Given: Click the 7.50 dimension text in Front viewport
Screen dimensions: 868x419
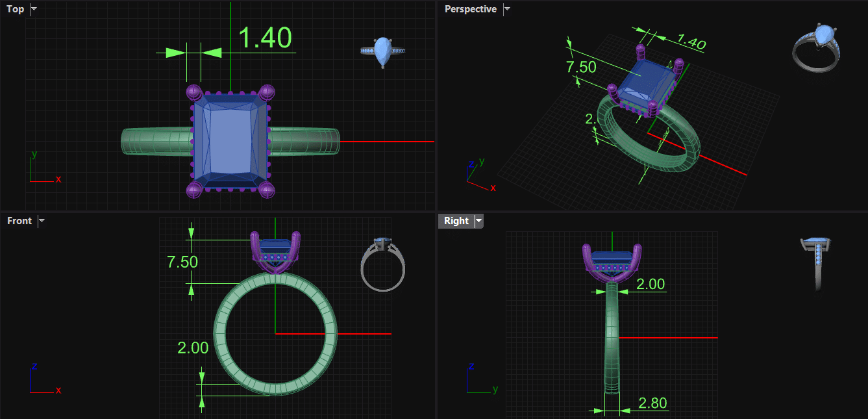Looking at the screenshot, I should coord(182,262).
